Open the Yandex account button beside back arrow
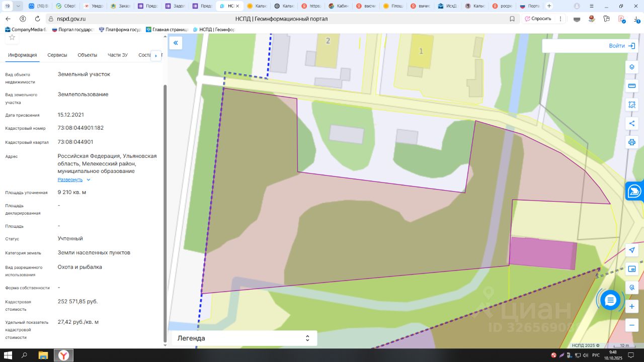 [x=23, y=19]
